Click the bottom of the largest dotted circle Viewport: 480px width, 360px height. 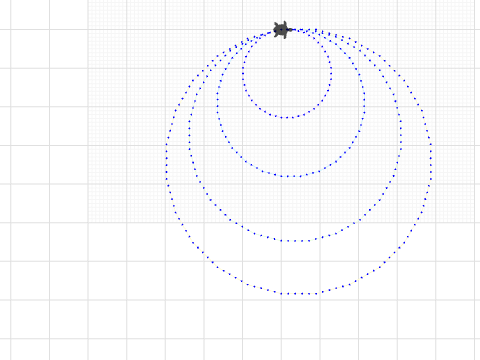pos(298,294)
